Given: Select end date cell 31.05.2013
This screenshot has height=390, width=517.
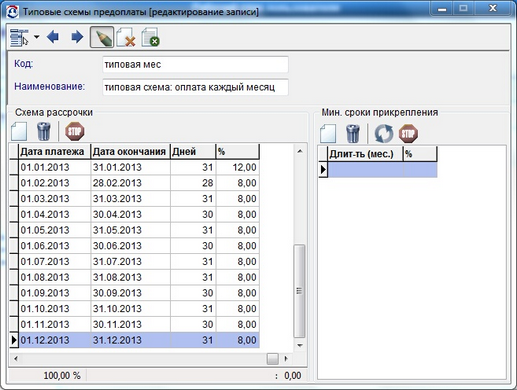Looking at the screenshot, I should pos(130,230).
